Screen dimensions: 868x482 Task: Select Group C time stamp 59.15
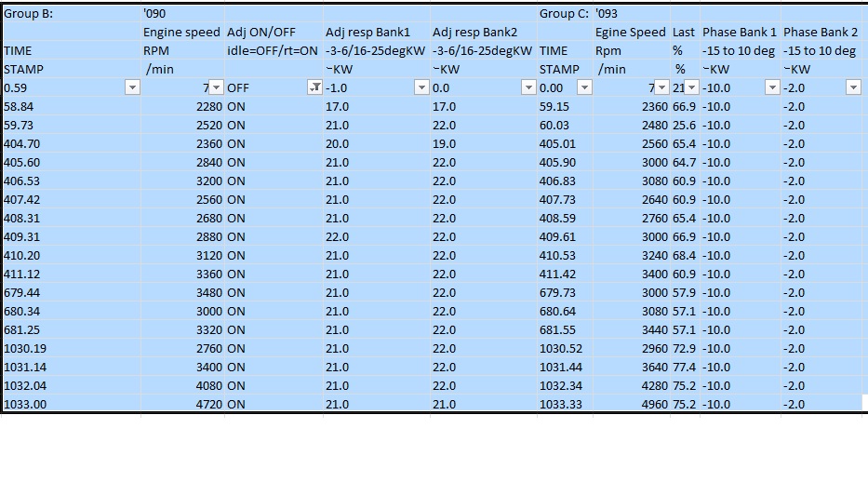(x=566, y=106)
